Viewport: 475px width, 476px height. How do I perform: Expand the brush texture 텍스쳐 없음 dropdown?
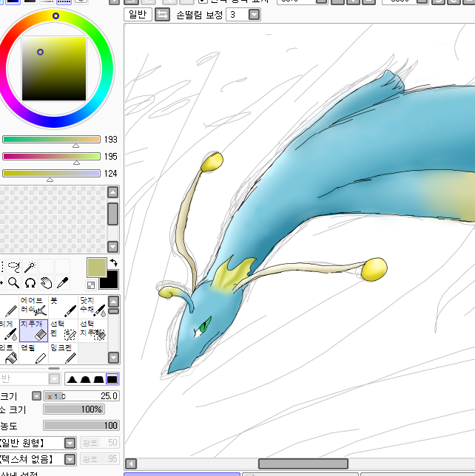[70, 460]
